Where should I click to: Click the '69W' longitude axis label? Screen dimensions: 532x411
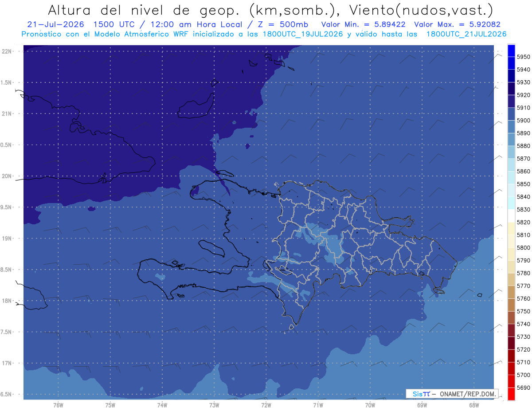pos(422,405)
